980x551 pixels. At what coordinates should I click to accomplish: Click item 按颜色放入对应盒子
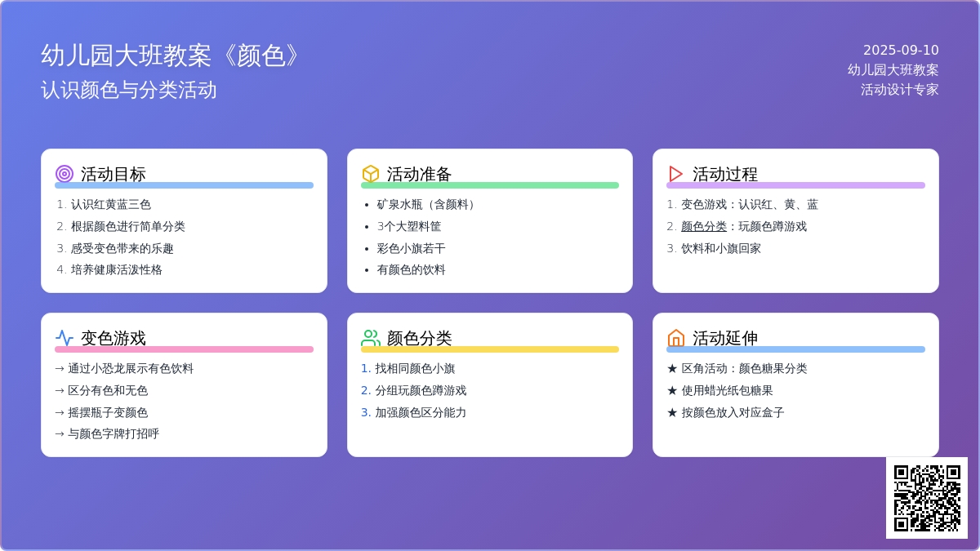point(733,412)
